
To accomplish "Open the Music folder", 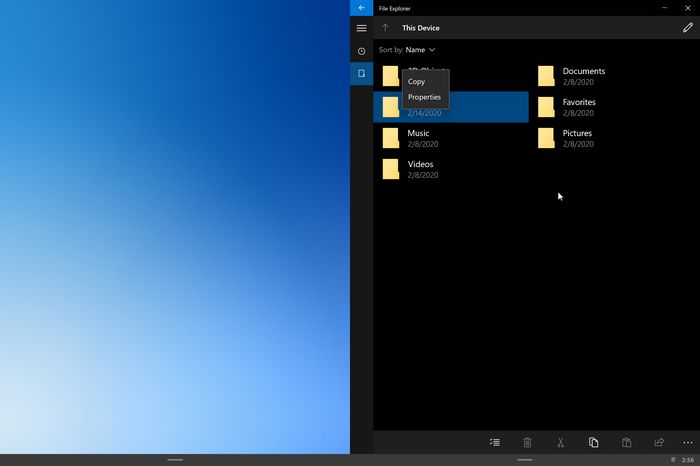I will pyautogui.click(x=418, y=138).
